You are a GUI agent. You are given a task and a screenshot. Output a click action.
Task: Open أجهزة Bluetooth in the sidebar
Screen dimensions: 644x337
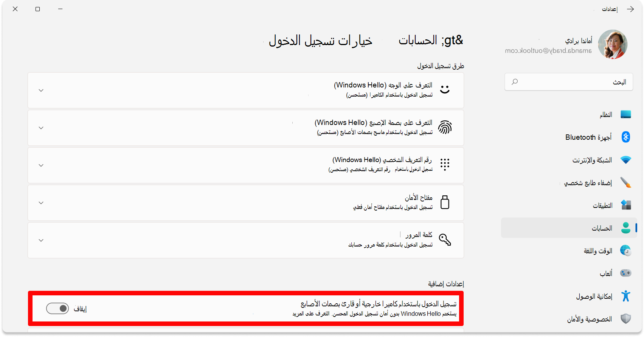click(x=569, y=137)
